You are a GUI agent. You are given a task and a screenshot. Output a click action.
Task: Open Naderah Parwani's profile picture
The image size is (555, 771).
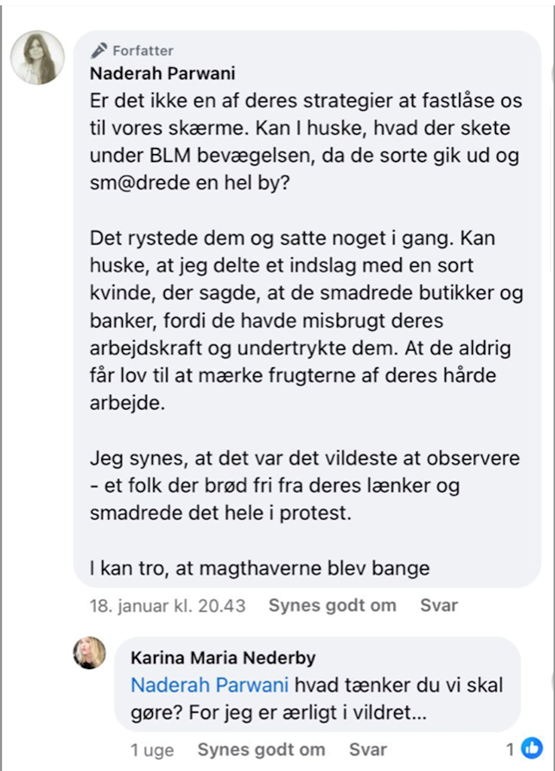tap(37, 58)
